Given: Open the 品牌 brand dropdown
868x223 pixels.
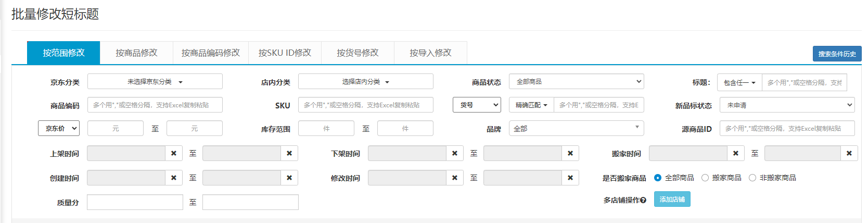Looking at the screenshot, I should pos(576,129).
